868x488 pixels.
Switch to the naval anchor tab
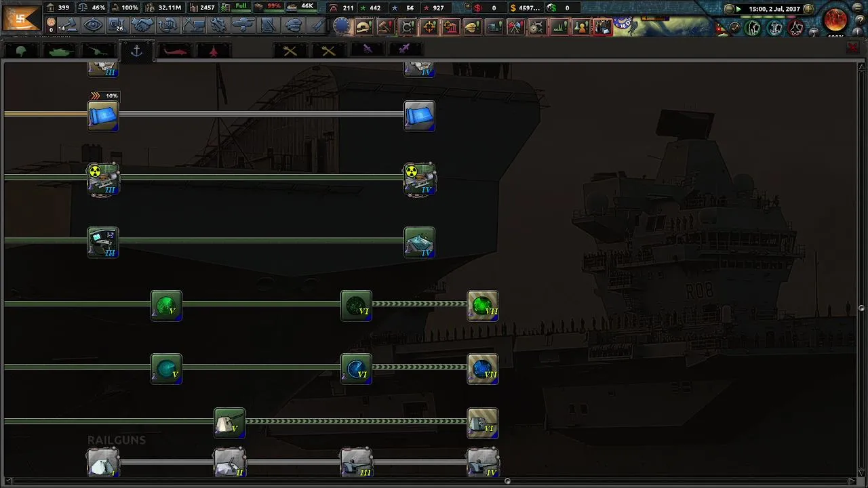click(136, 51)
